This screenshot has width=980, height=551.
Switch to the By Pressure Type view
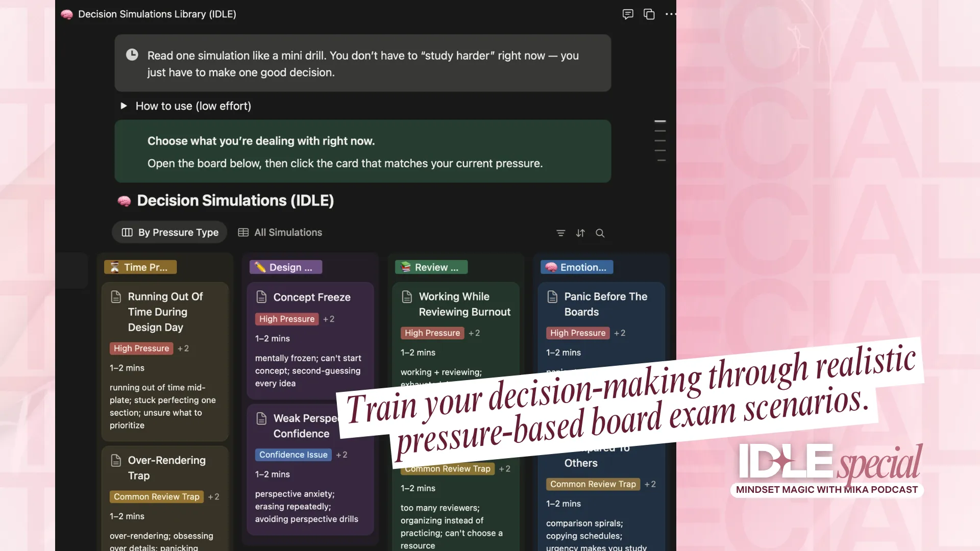click(x=170, y=233)
